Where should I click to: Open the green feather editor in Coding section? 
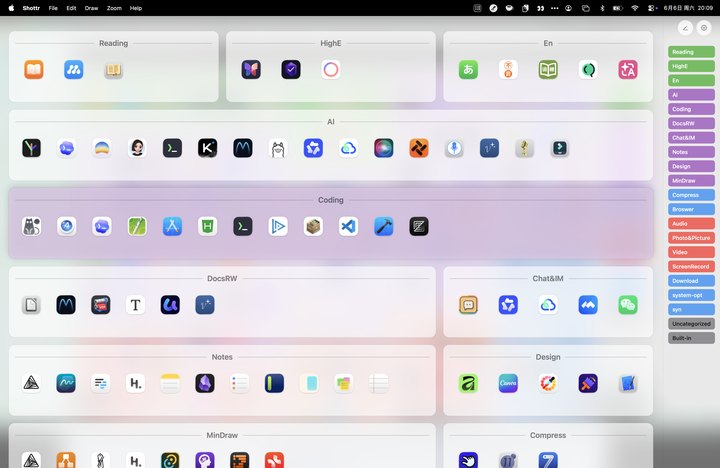tap(137, 226)
